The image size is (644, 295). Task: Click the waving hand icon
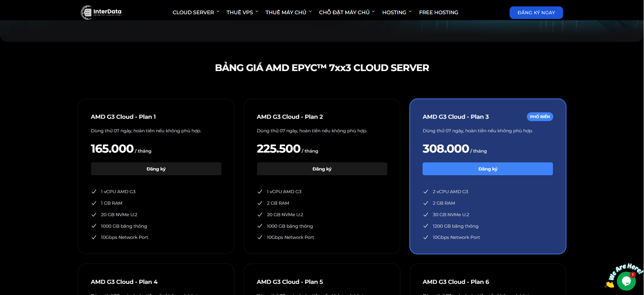click(609, 285)
